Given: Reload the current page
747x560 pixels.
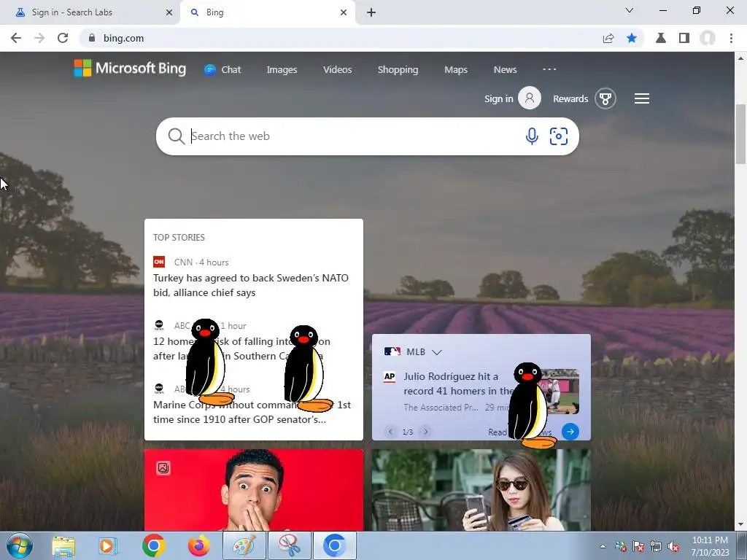Looking at the screenshot, I should pyautogui.click(x=63, y=38).
